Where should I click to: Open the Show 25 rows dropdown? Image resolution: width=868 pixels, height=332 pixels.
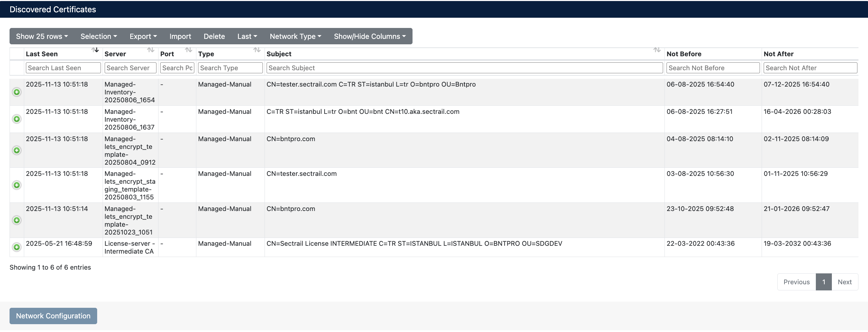click(x=42, y=36)
